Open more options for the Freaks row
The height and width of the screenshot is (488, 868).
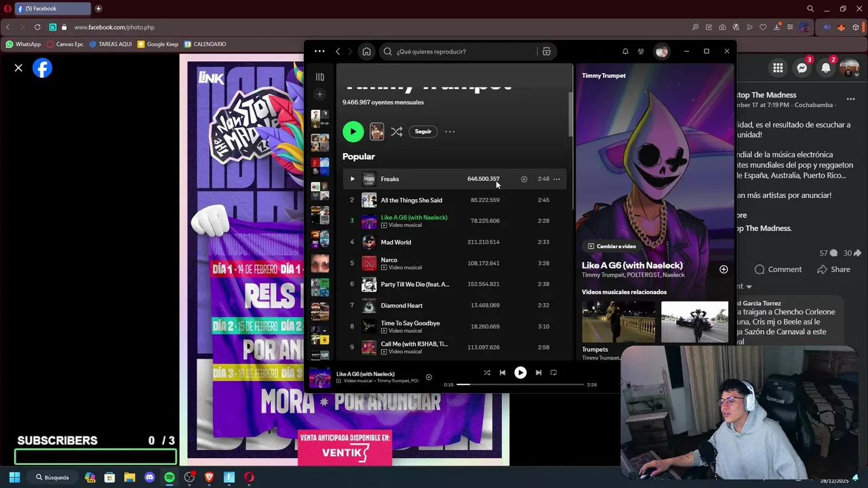pyautogui.click(x=557, y=179)
